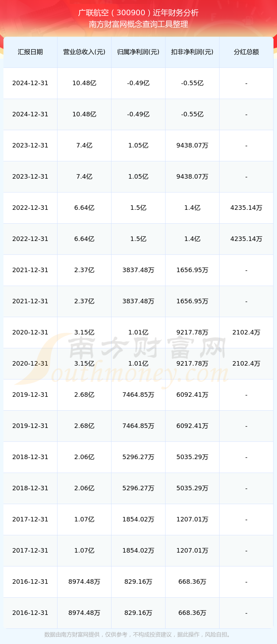Select the first 2102.4万 dividend cell
Viewport: 277px width, 644px height.
point(246,332)
